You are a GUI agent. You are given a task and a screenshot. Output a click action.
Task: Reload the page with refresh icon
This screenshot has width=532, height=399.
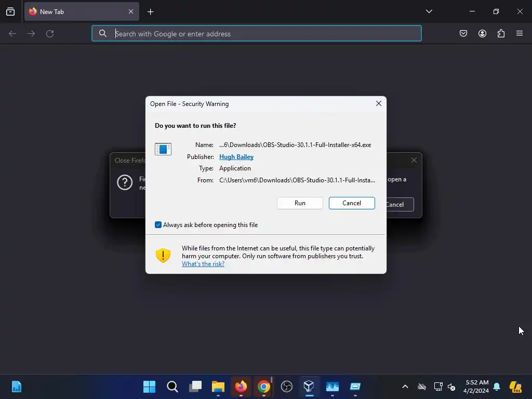(50, 33)
